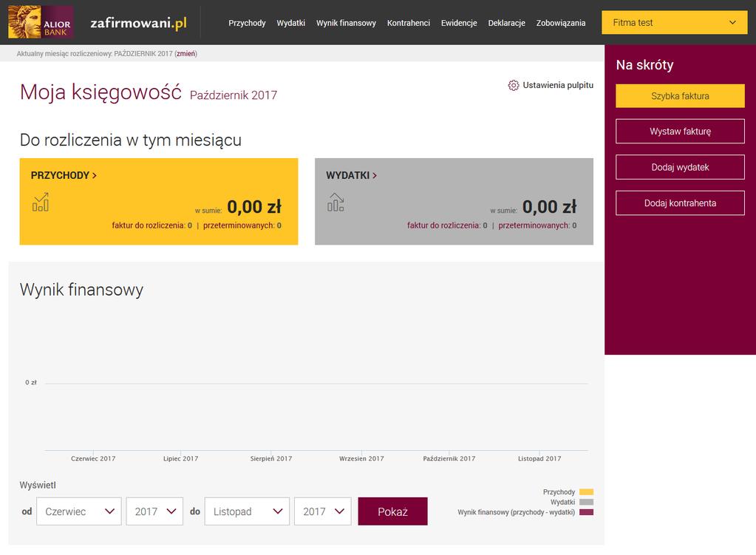Expand the Fitma test company dropdown
The height and width of the screenshot is (555, 756).
[675, 23]
